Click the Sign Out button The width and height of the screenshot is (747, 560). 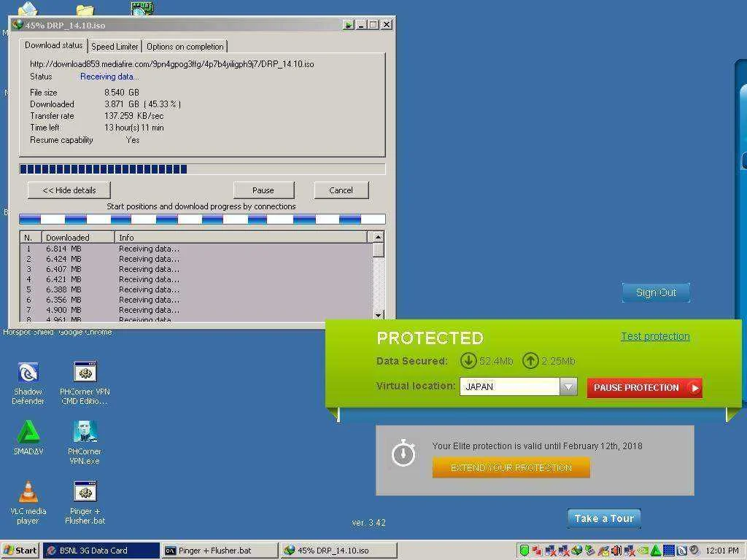[x=656, y=292]
